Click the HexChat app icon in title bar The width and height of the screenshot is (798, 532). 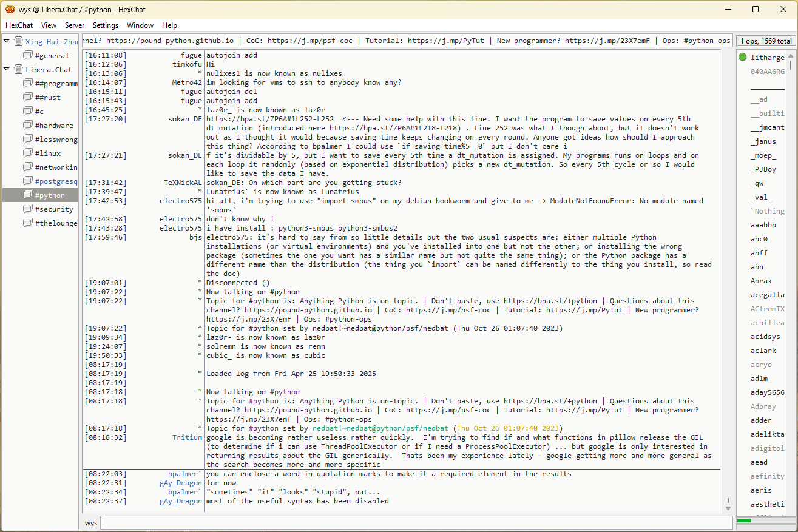coord(10,9)
